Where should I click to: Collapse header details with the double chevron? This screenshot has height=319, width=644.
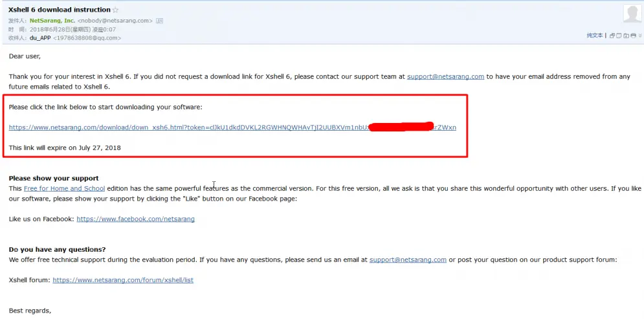click(x=640, y=36)
